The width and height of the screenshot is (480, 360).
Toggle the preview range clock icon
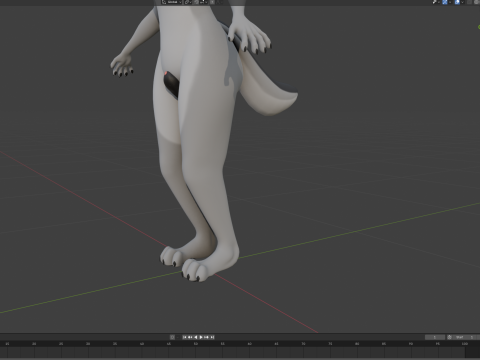tap(449, 337)
